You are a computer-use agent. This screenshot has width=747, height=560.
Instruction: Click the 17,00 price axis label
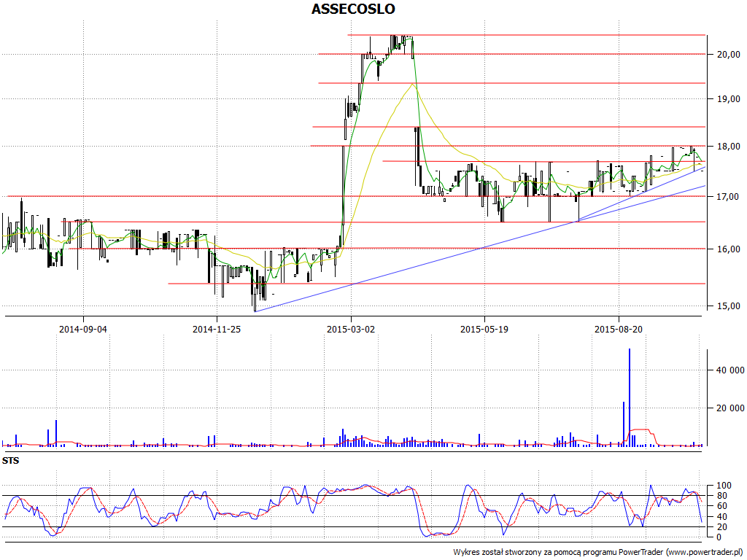[729, 196]
